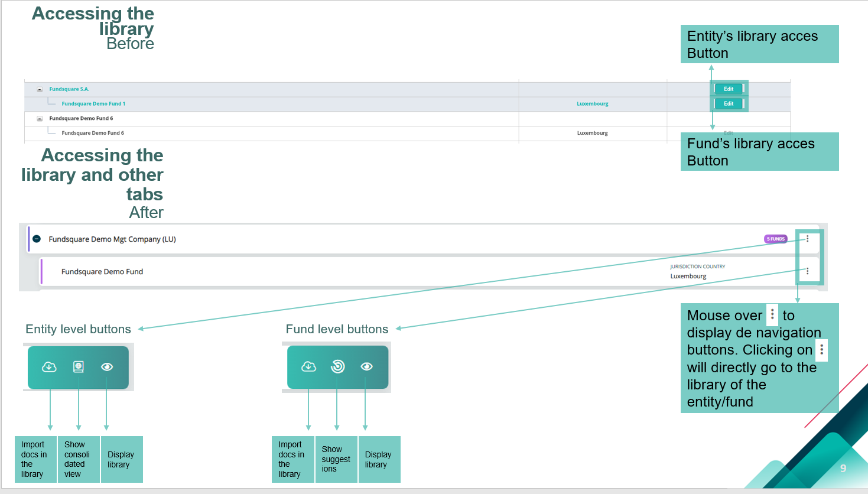Select child Fundsquare Demo Fund 6 beside Luxembourg
The image size is (868, 494).
(93, 134)
